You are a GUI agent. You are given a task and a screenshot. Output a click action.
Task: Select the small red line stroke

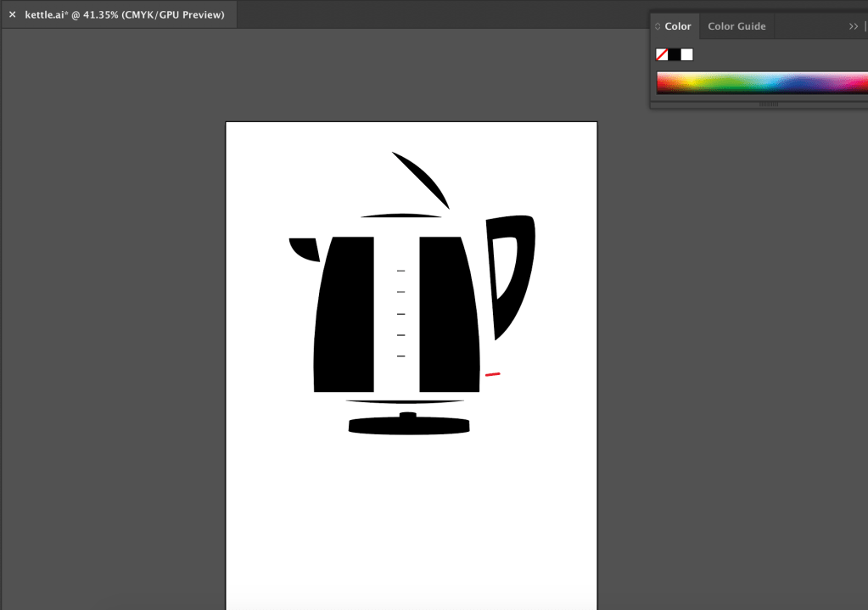click(492, 373)
